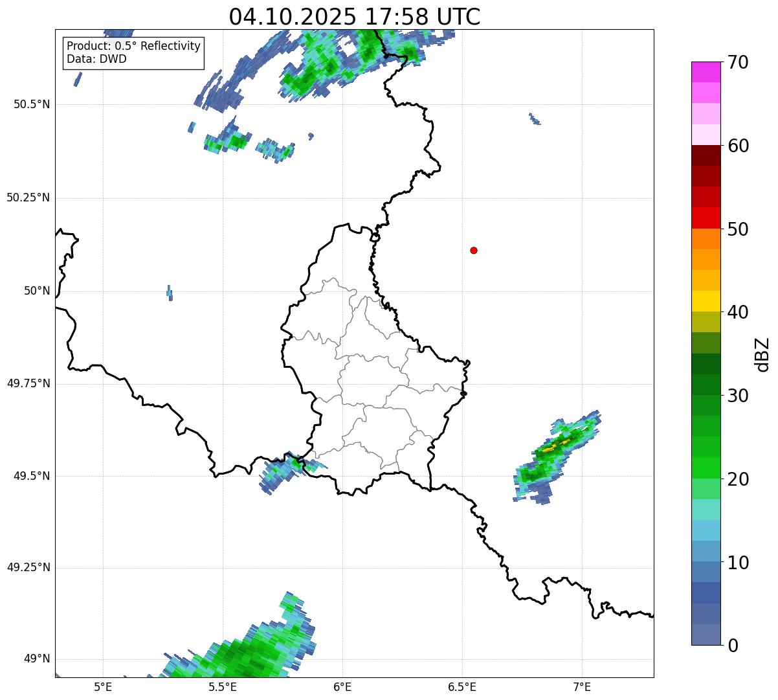This screenshot has height=700, width=778.
Task: Click the 0 tick on the colorbar
Action: (x=733, y=645)
